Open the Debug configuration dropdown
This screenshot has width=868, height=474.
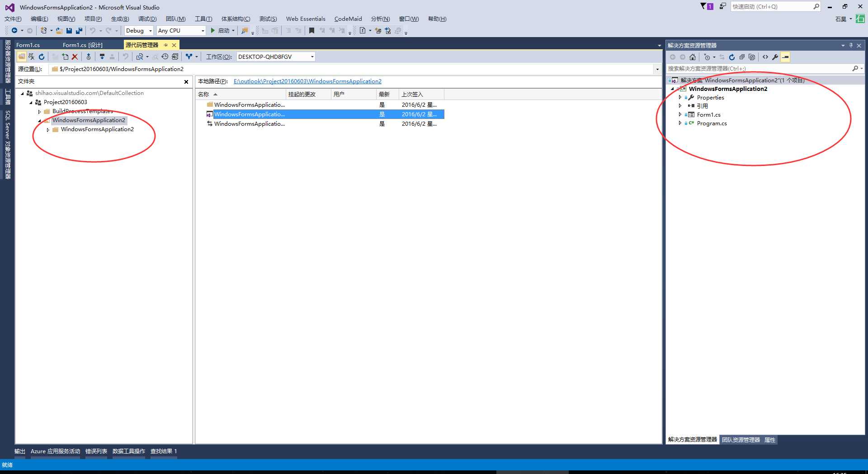(151, 31)
